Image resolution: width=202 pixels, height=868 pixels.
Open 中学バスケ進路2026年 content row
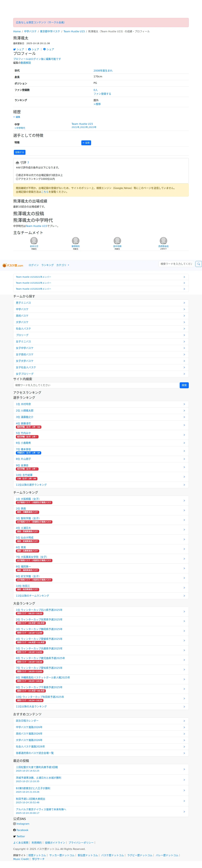pyautogui.click(x=101, y=727)
